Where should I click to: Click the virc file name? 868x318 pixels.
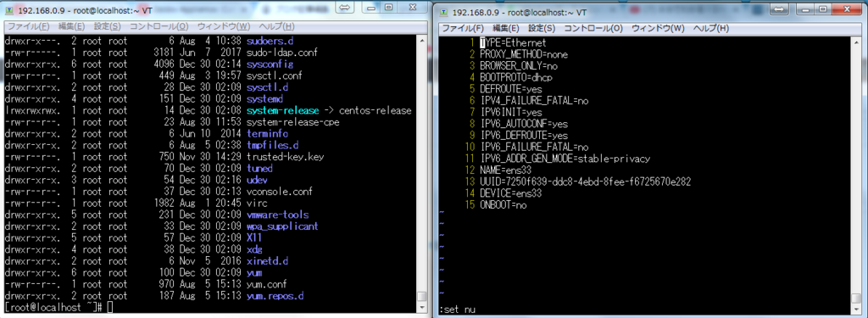point(258,204)
